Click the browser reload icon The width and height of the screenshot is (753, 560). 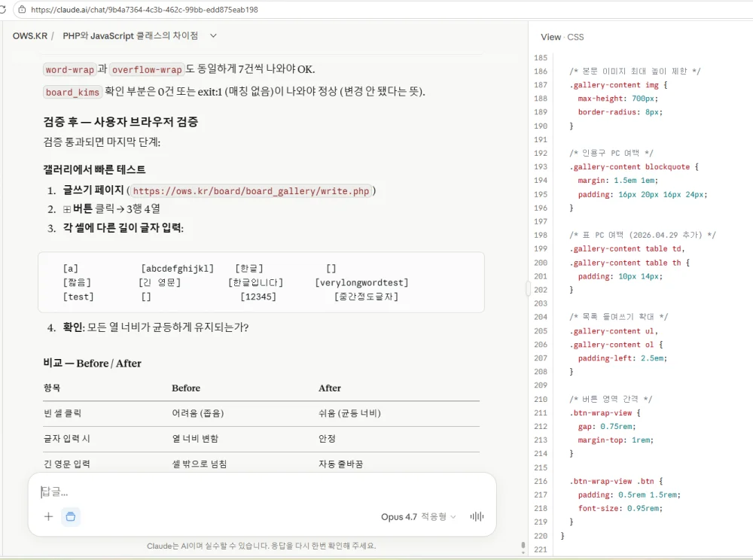click(2, 10)
